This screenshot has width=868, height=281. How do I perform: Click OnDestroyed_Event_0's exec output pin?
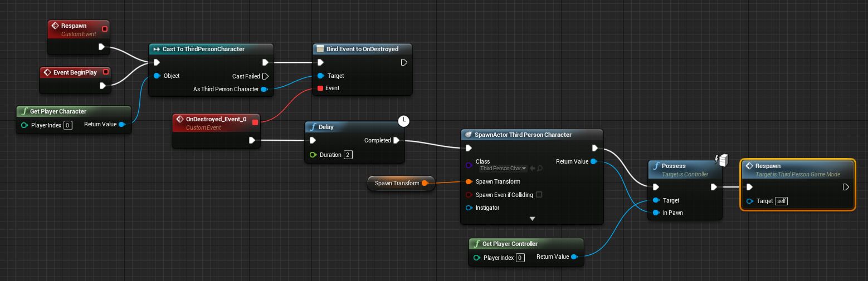(x=251, y=140)
